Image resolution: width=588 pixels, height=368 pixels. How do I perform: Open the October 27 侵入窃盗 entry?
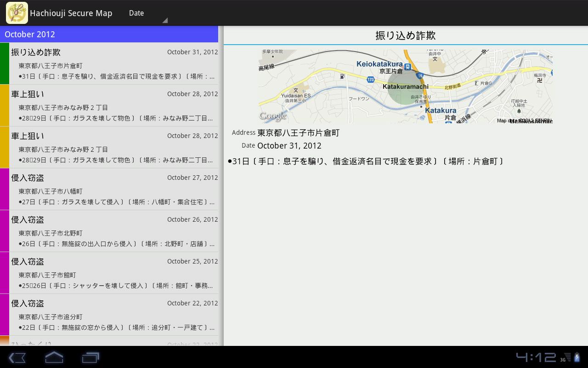coord(113,189)
